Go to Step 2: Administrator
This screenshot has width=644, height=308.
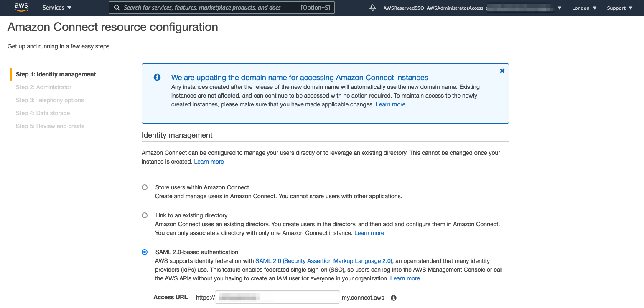point(43,87)
